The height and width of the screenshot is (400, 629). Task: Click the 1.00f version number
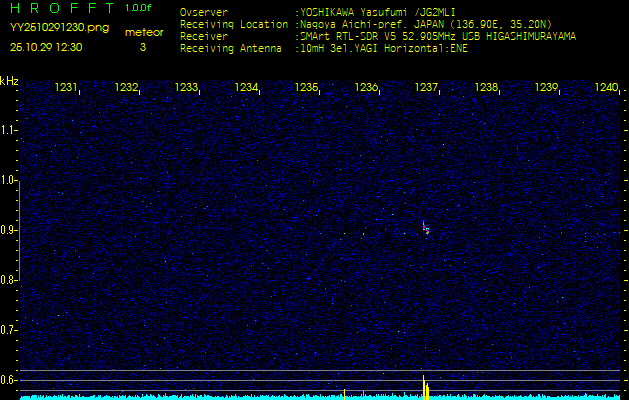[x=139, y=8]
